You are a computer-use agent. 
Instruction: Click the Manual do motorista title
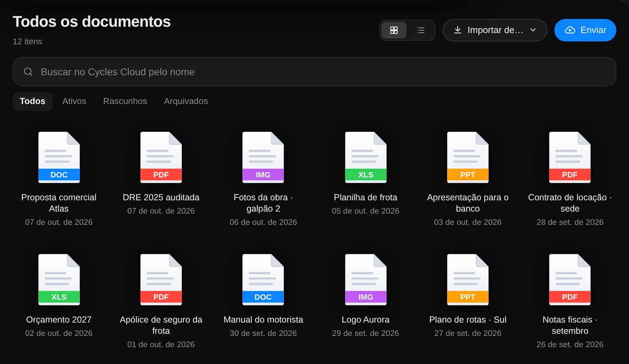point(263,320)
